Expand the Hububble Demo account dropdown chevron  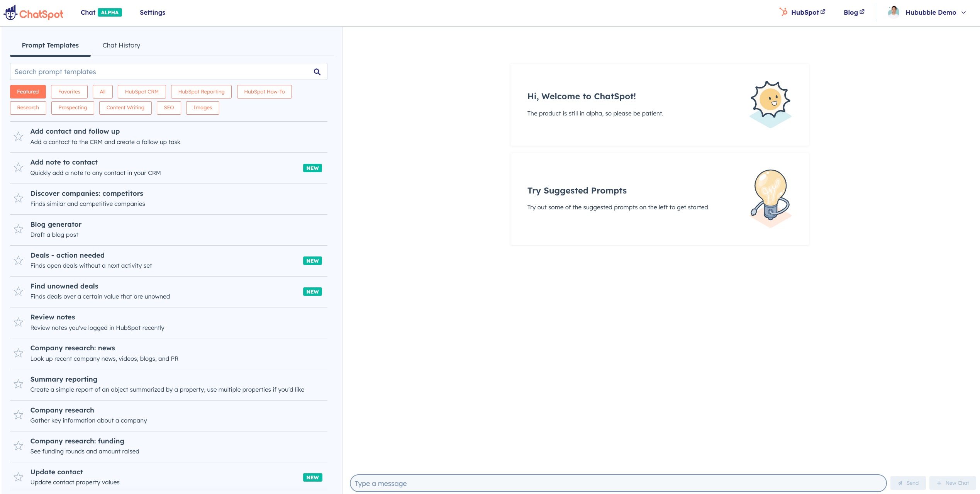pyautogui.click(x=963, y=13)
